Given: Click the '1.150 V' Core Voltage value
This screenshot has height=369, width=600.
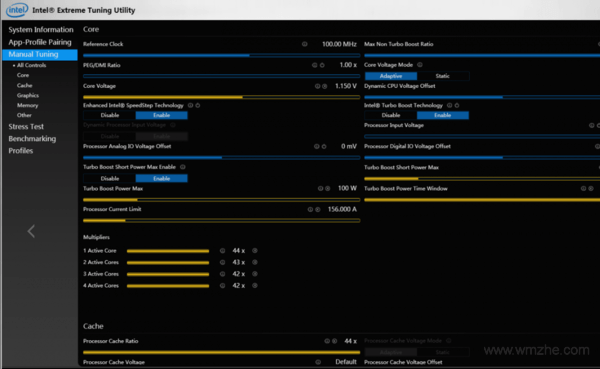Looking at the screenshot, I should (346, 86).
